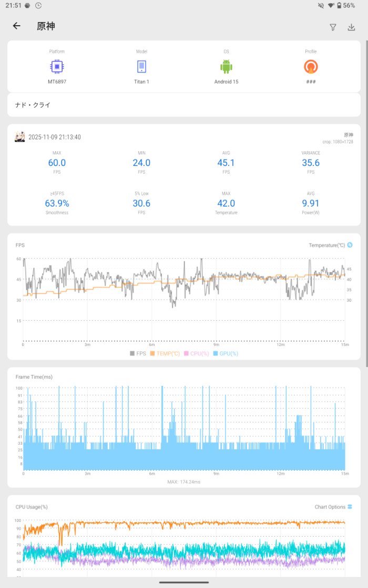
Task: Toggle the TEMP(°C) series in legend
Action: click(164, 353)
